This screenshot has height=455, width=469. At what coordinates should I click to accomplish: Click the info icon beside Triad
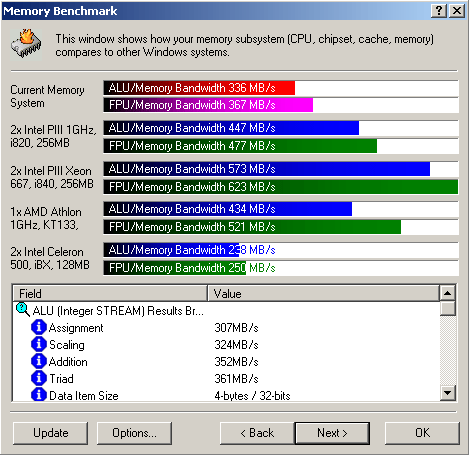pos(38,378)
